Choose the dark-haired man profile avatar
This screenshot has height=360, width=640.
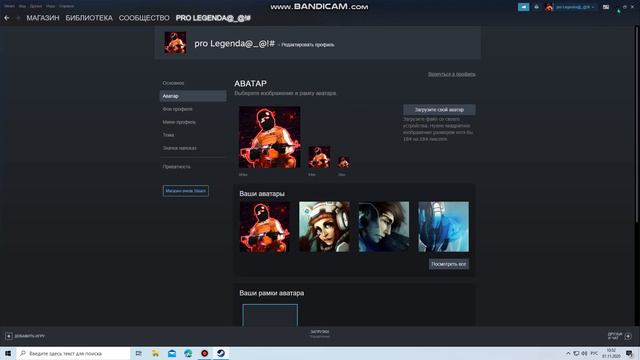[384, 227]
